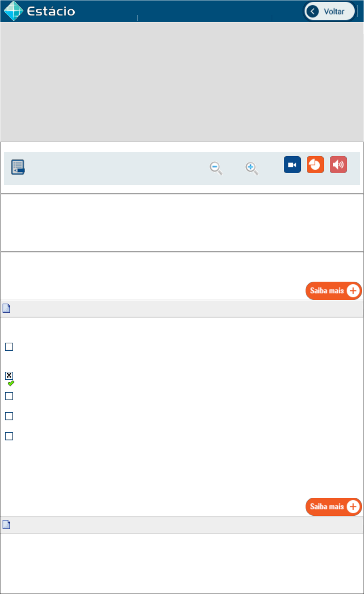Click the upper question's document page icon

(6, 309)
